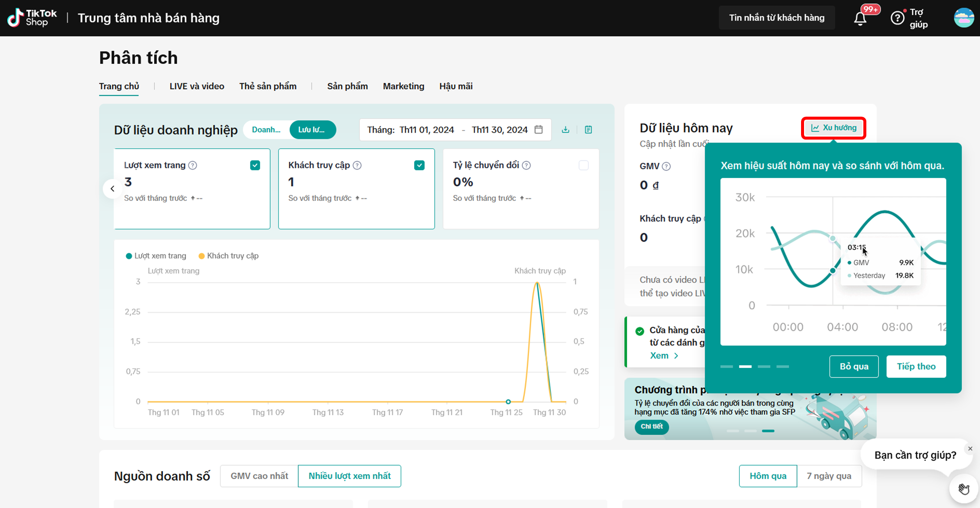Click the info icon beside Lượt xem trang
This screenshot has width=980, height=508.
193,166
